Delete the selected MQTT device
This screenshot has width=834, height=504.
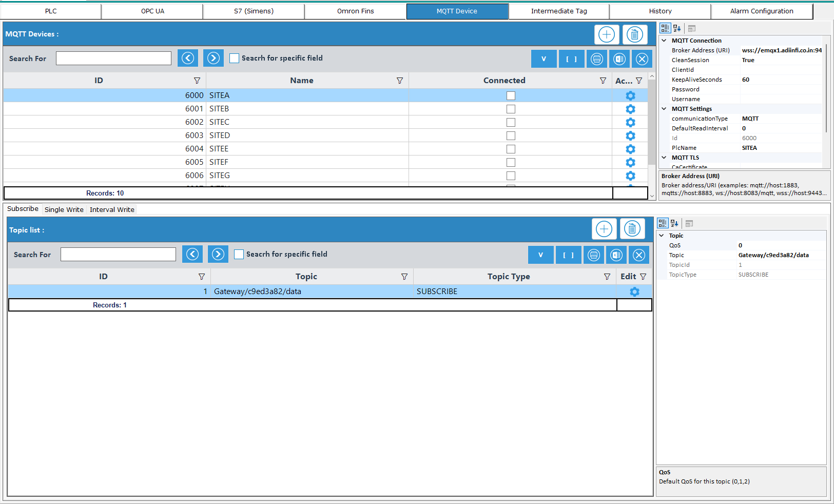click(x=634, y=34)
